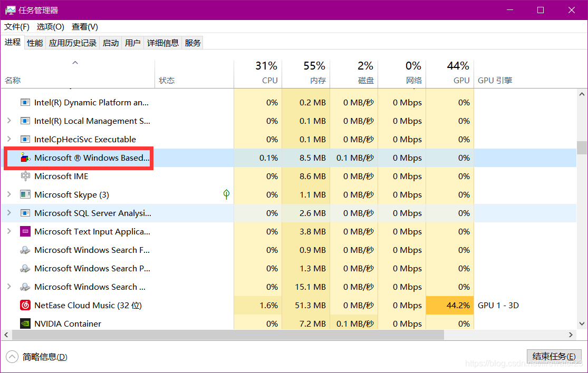Screen dimensions: 588x373
Task: Click the Task Manager title bar icon
Action: point(10,10)
